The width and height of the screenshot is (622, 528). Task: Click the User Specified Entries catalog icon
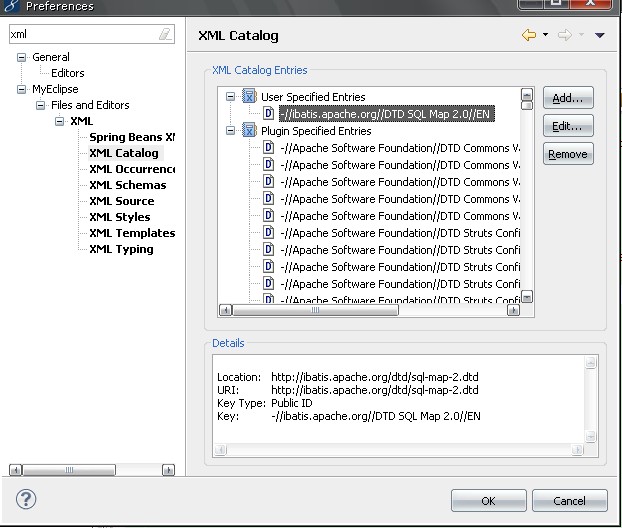point(249,96)
